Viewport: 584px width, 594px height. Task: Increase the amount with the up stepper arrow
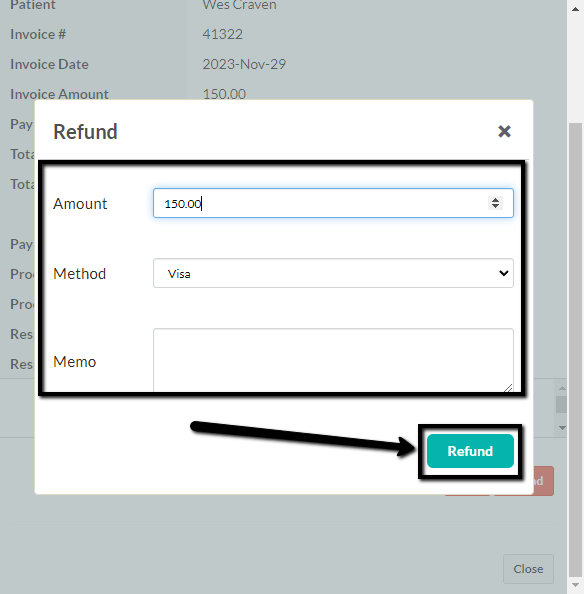tap(495, 199)
